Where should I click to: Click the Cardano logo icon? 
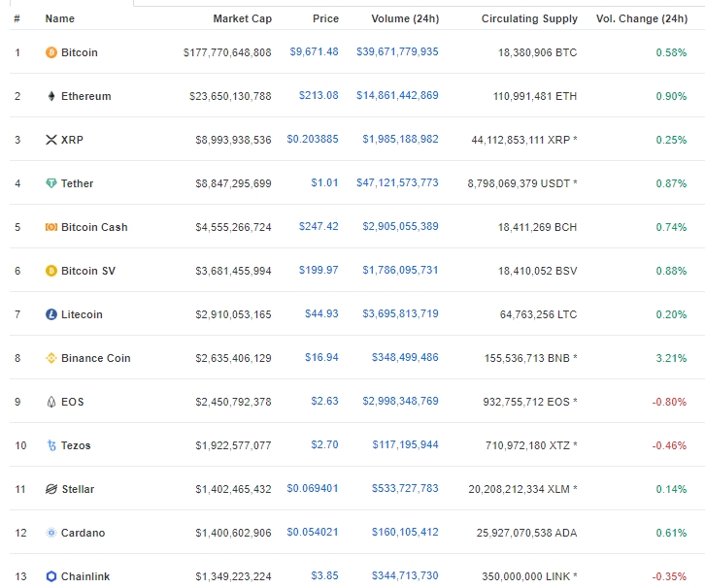[51, 533]
